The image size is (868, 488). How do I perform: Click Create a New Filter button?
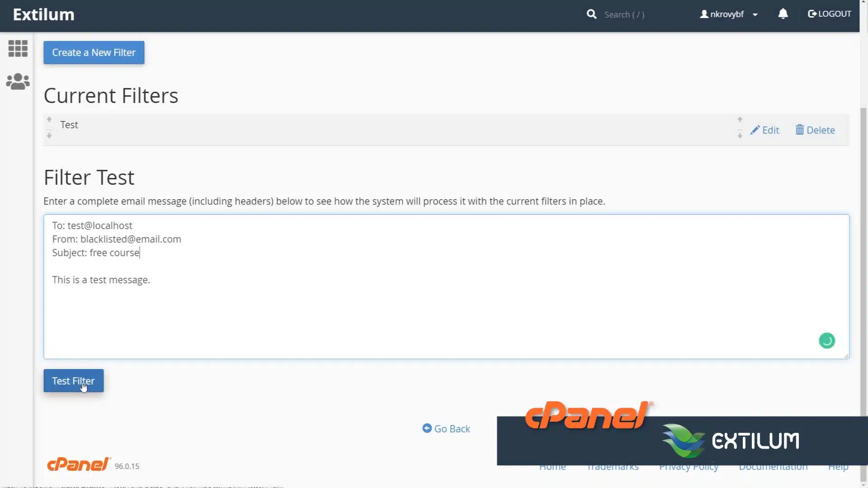94,52
